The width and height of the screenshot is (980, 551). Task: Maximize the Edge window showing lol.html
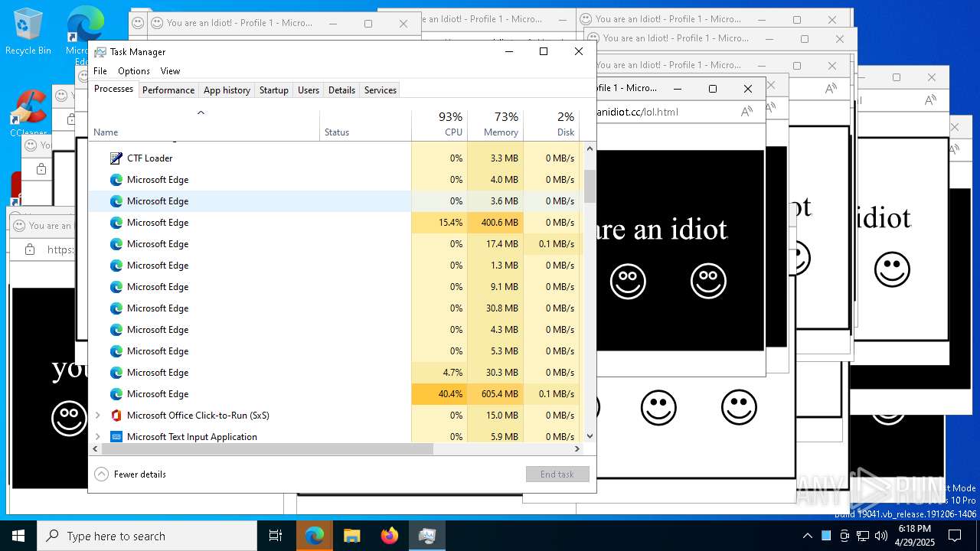(x=713, y=89)
